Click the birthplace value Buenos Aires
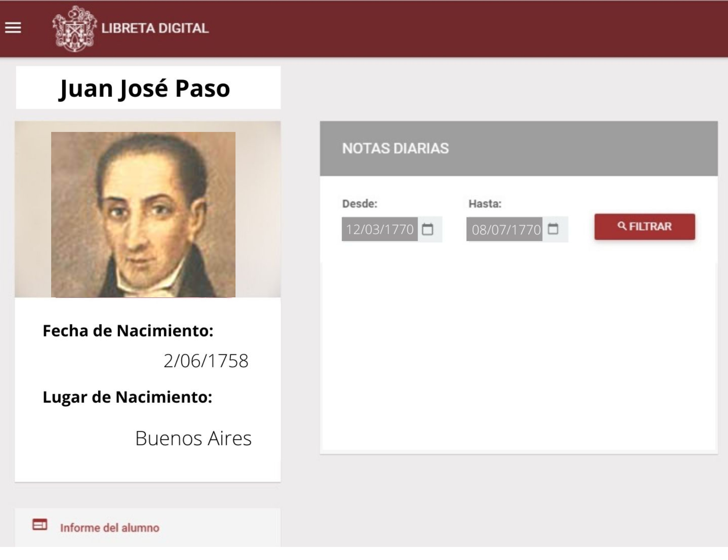The height and width of the screenshot is (560, 728). pyautogui.click(x=193, y=438)
